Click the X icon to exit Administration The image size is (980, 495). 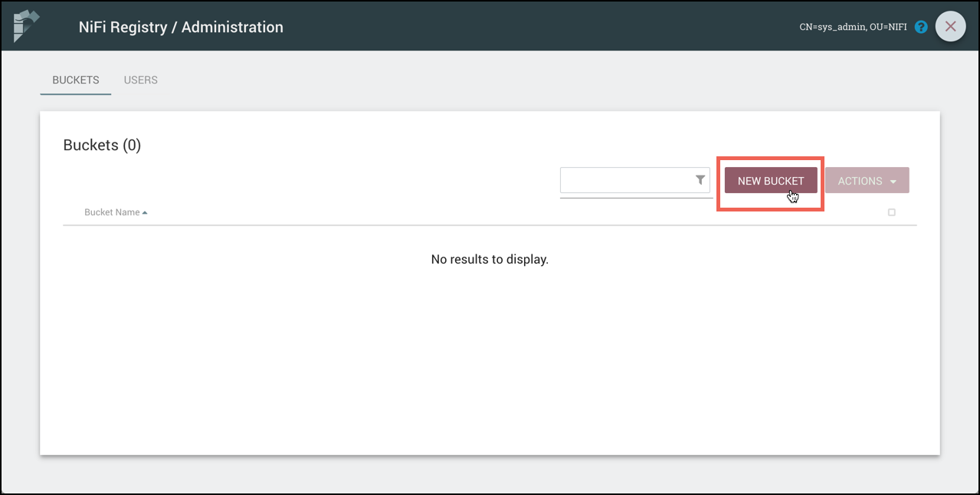950,26
